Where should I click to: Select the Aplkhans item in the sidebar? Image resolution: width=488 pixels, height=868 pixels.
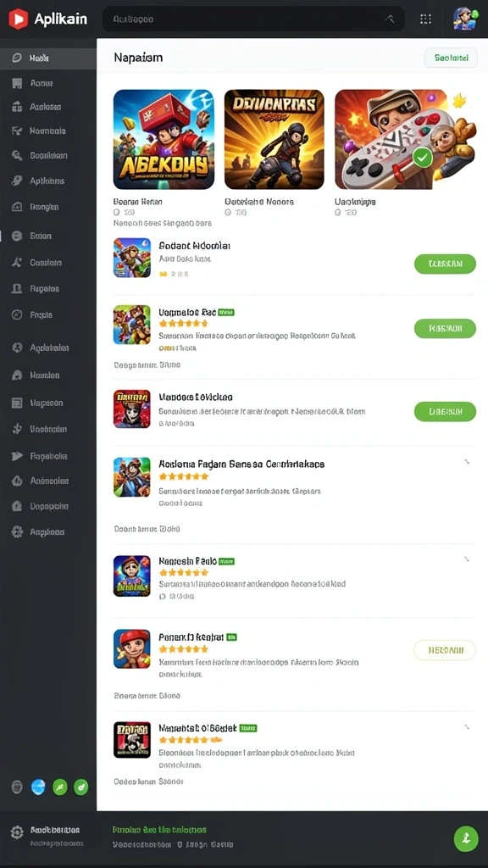point(48,181)
